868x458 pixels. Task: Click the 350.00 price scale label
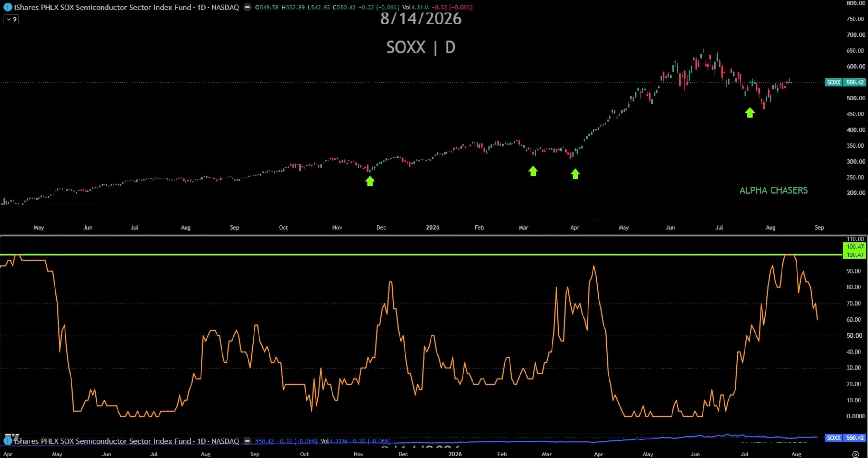tap(856, 146)
